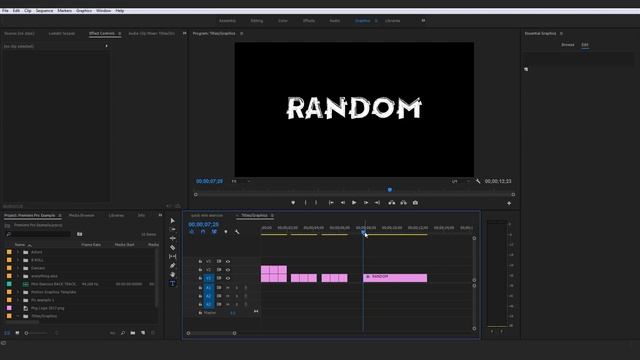
Task: Toggle track targeting for A1
Action: (209, 288)
